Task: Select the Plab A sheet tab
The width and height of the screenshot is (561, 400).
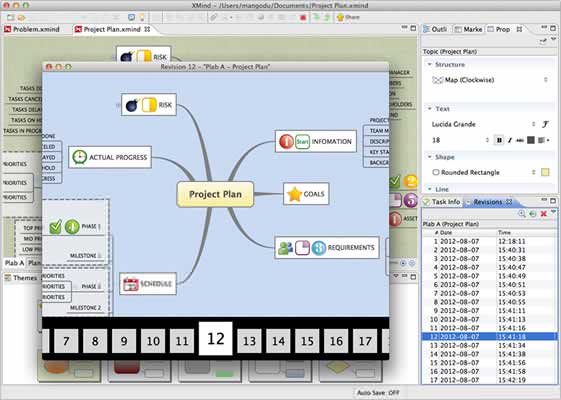Action: tap(14, 263)
